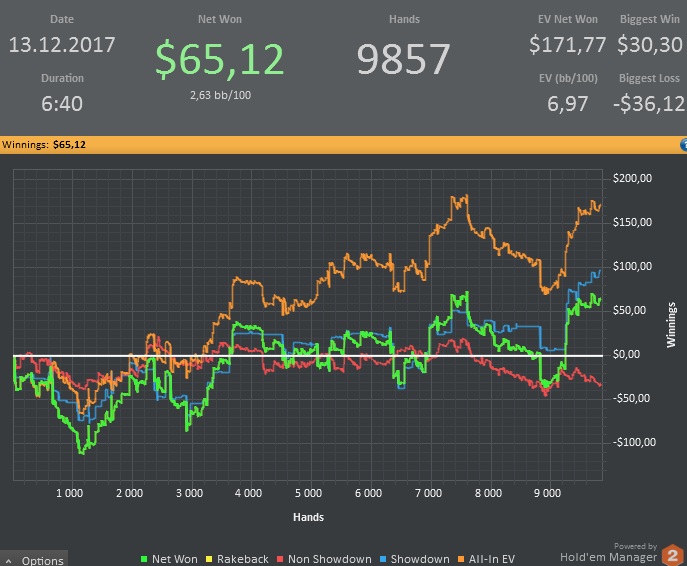Click the 3 000 x-axis tick label
Viewport: 687px width, 566px height.
click(189, 493)
